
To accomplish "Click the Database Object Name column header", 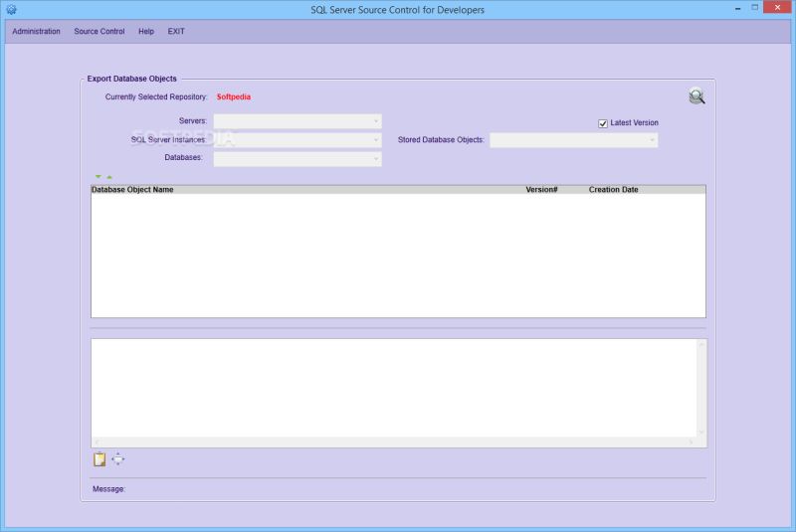I will pos(132,189).
